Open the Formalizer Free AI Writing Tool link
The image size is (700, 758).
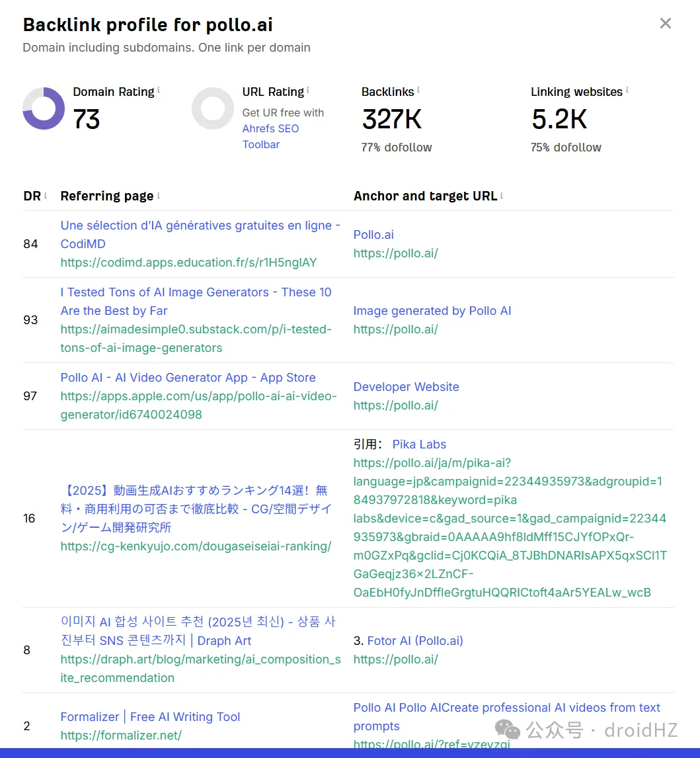pos(150,717)
